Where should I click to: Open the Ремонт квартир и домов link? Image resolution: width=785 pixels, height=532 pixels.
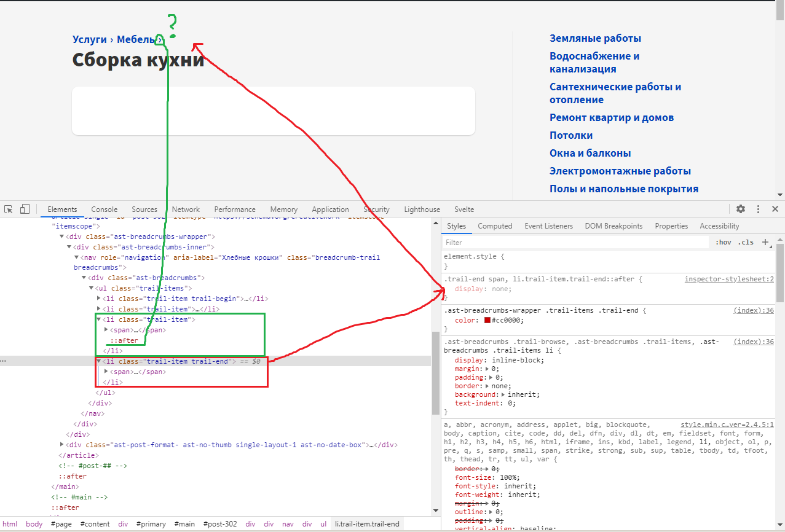pyautogui.click(x=612, y=117)
